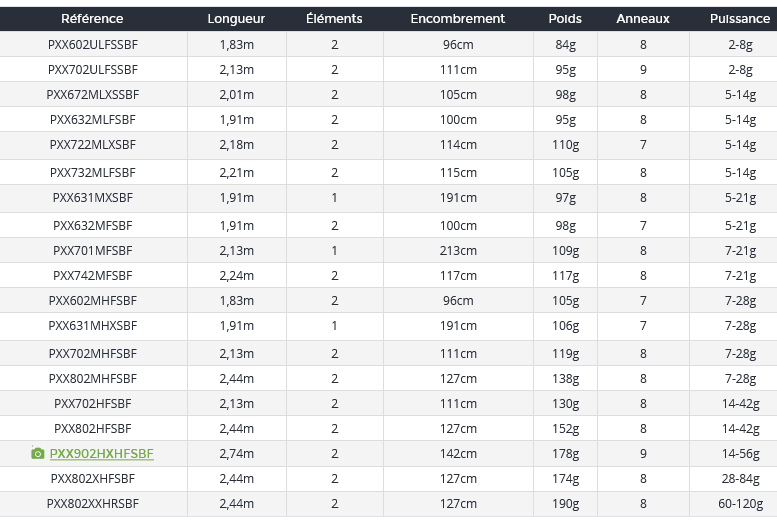Click the Encombrement column header
The height and width of the screenshot is (521, 777).
(x=458, y=19)
